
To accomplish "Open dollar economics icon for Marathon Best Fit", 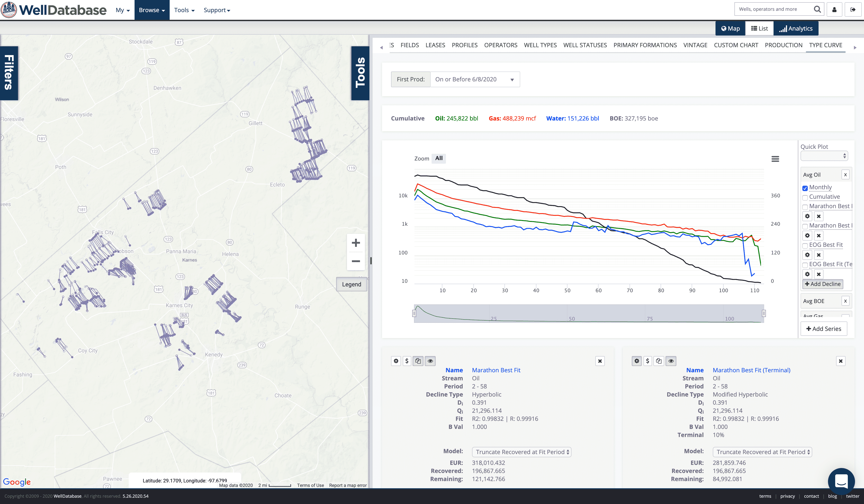I will pos(407,361).
